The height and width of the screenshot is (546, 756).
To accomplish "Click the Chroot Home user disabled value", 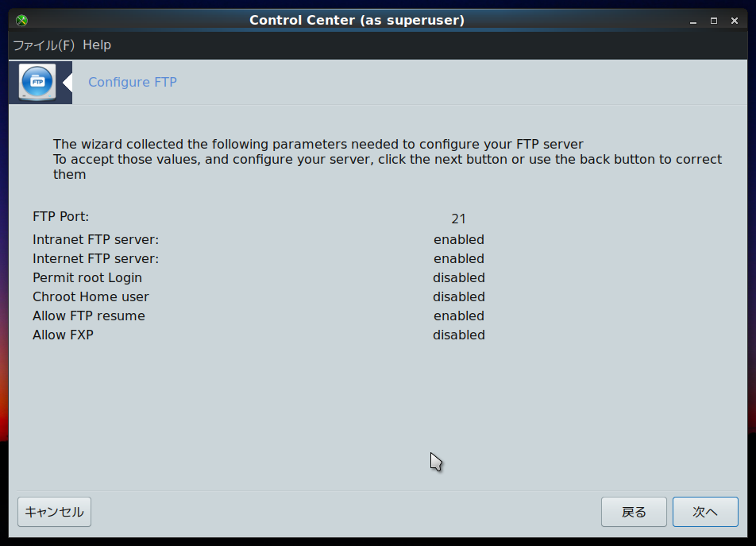I will pos(458,296).
